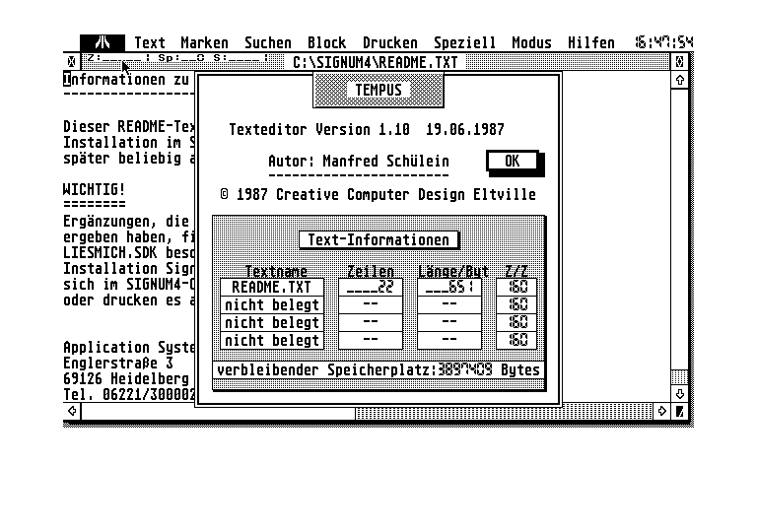Click the window fuller box at top right
757x532 pixels.
click(679, 62)
